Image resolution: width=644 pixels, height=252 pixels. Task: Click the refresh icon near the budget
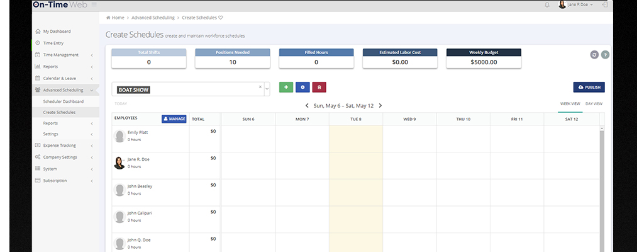pyautogui.click(x=594, y=55)
